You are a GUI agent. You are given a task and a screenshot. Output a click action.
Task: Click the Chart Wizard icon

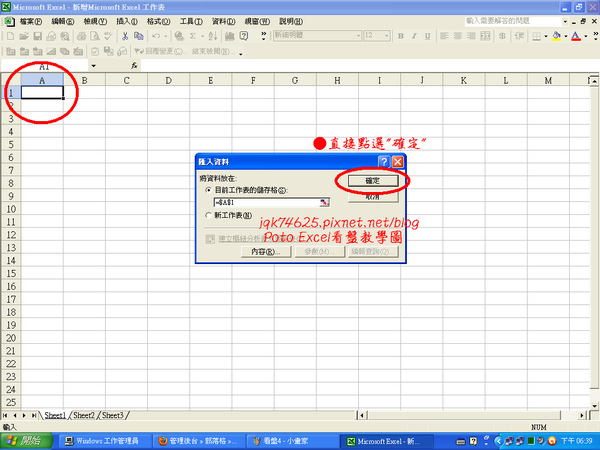coord(230,36)
